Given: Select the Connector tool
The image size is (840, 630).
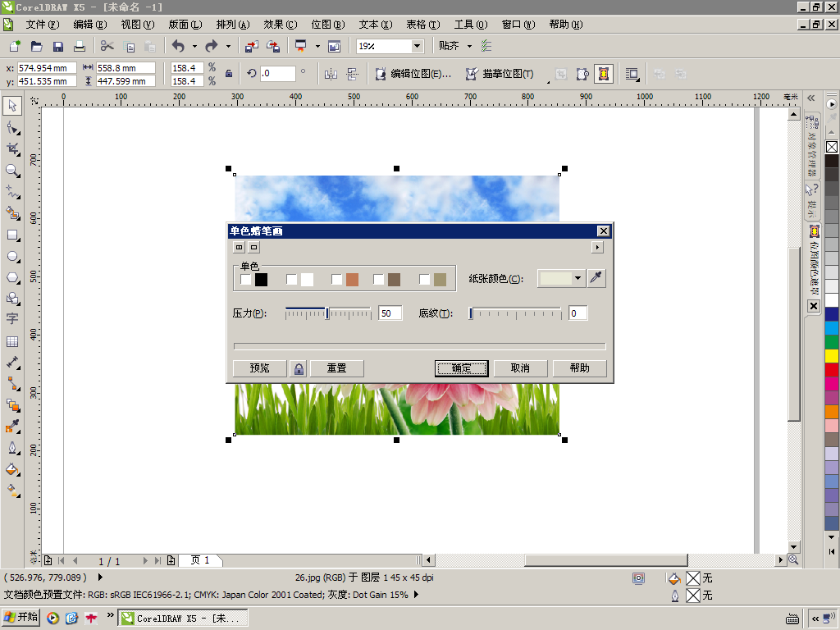Looking at the screenshot, I should click(12, 384).
